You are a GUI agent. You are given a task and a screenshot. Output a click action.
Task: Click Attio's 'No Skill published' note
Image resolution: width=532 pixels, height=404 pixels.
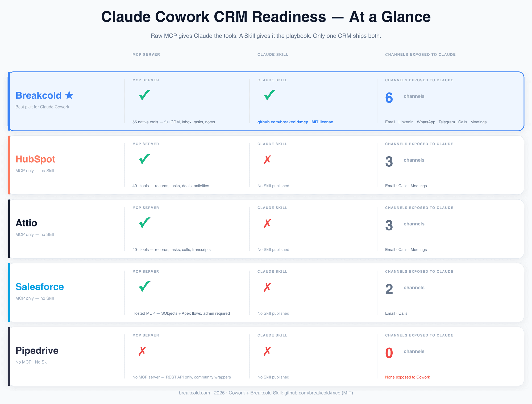click(x=273, y=250)
